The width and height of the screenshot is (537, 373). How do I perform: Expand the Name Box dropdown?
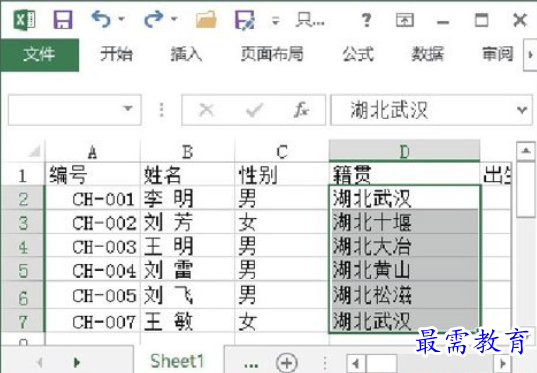(x=128, y=109)
